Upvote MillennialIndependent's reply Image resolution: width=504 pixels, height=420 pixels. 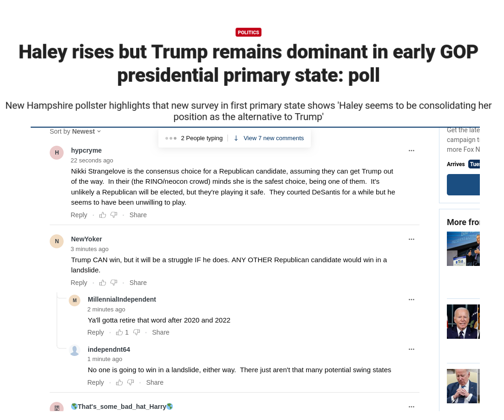[119, 332]
